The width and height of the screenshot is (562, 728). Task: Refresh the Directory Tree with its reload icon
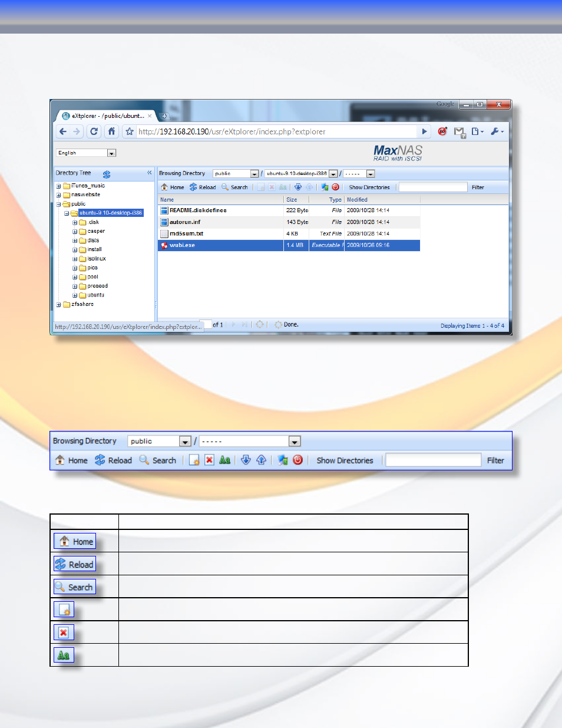click(x=107, y=174)
